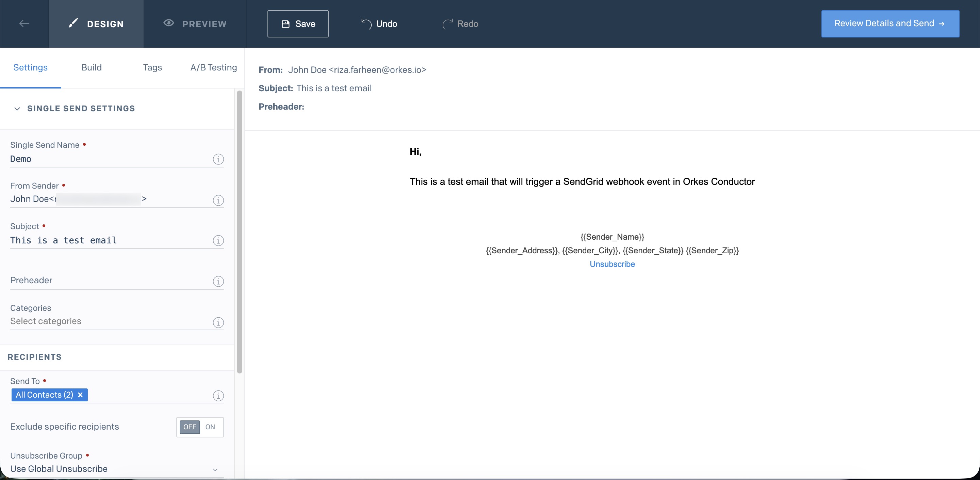Click the Redo icon
This screenshot has height=480, width=980.
[x=447, y=23]
